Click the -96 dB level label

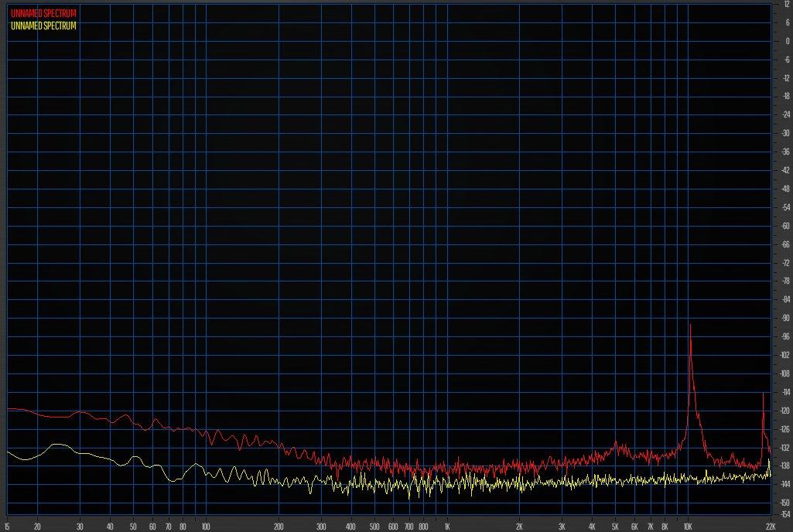[x=786, y=336]
